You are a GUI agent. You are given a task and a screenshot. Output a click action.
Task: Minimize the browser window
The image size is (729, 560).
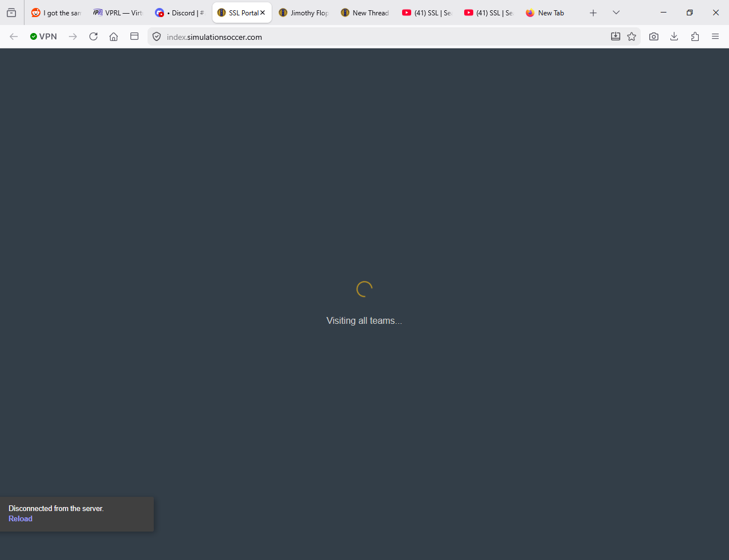(664, 13)
